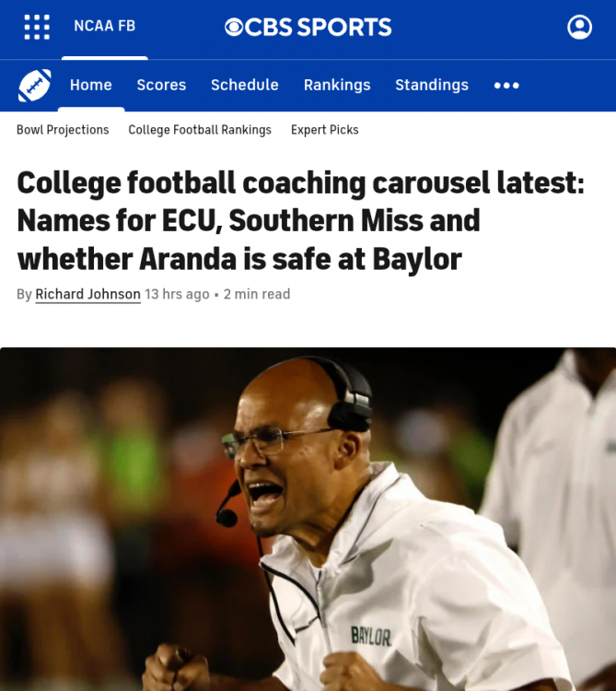
Task: Click the Baylor coach article photo
Action: pos(308,519)
